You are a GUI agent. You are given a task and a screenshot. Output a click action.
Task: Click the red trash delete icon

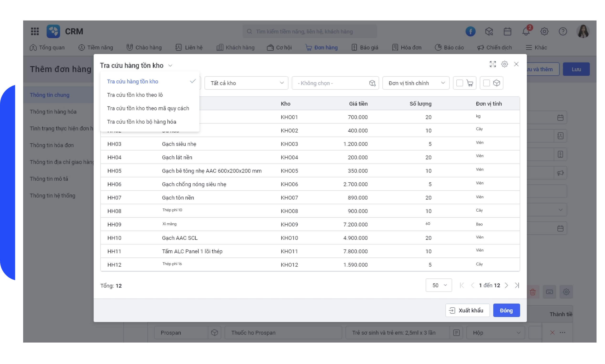[x=532, y=292]
